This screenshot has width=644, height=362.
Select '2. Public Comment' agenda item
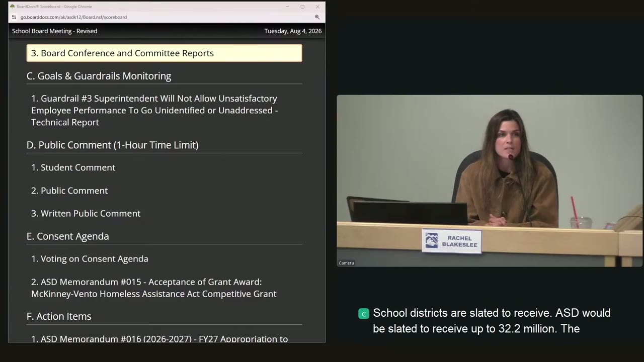(x=69, y=191)
